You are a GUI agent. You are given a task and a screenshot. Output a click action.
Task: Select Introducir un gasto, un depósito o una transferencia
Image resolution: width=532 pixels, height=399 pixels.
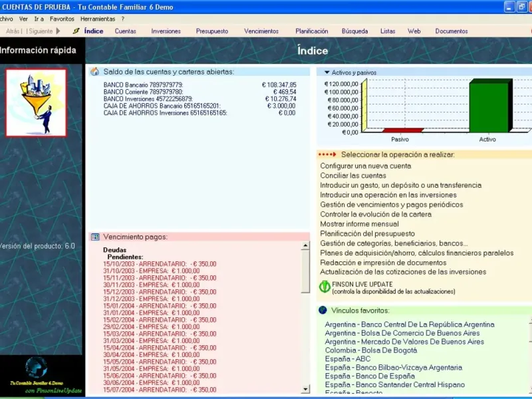pos(401,186)
